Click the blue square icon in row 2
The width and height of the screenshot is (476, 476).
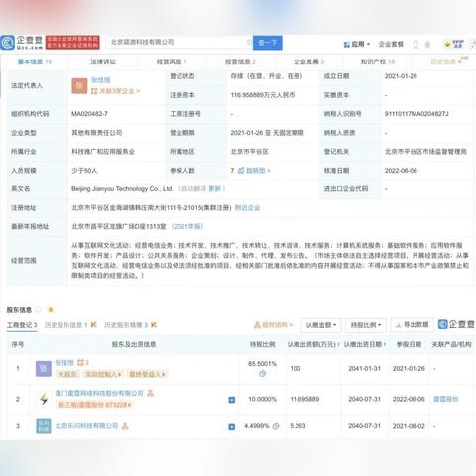(x=232, y=400)
